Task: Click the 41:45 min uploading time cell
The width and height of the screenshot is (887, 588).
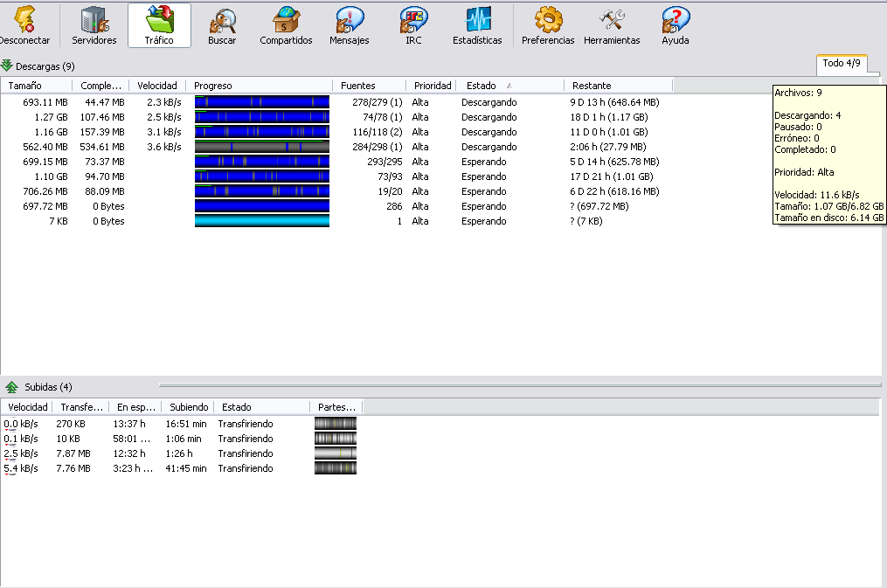Action: click(186, 468)
